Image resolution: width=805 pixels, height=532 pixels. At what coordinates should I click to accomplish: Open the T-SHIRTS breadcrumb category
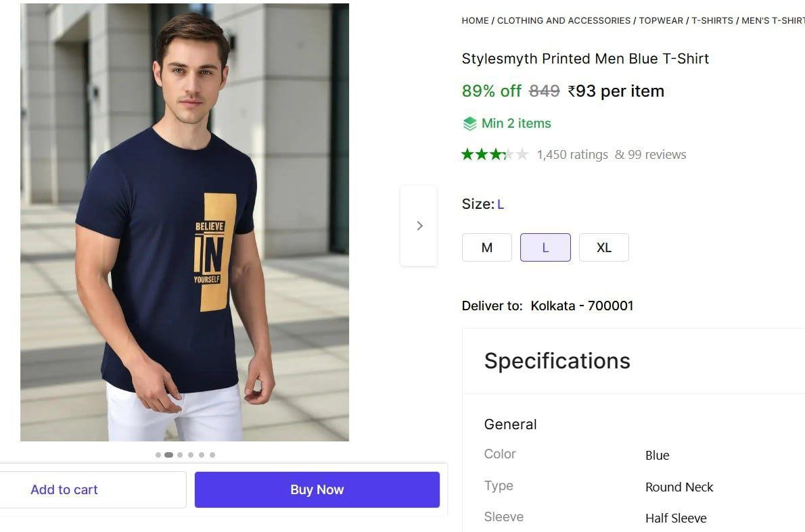(712, 21)
